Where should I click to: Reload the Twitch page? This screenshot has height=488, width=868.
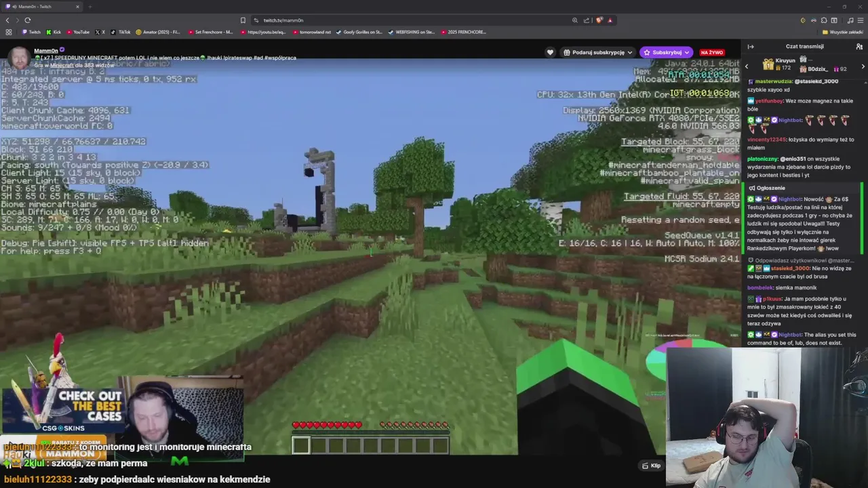28,20
